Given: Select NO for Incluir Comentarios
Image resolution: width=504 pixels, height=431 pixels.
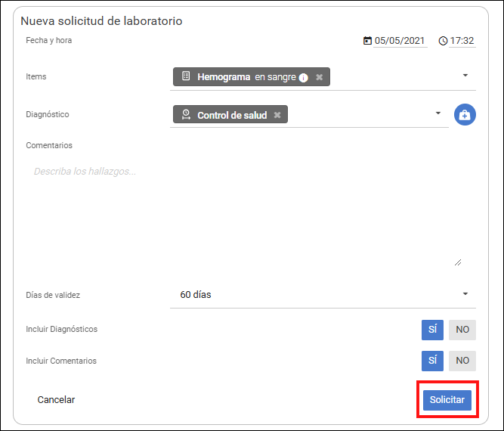Looking at the screenshot, I should [462, 361].
